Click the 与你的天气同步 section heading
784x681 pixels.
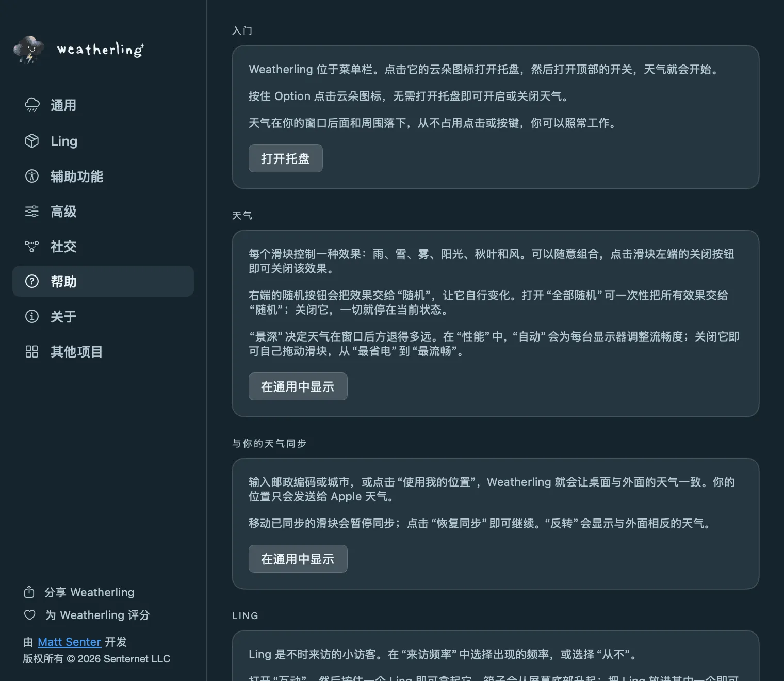coord(269,444)
